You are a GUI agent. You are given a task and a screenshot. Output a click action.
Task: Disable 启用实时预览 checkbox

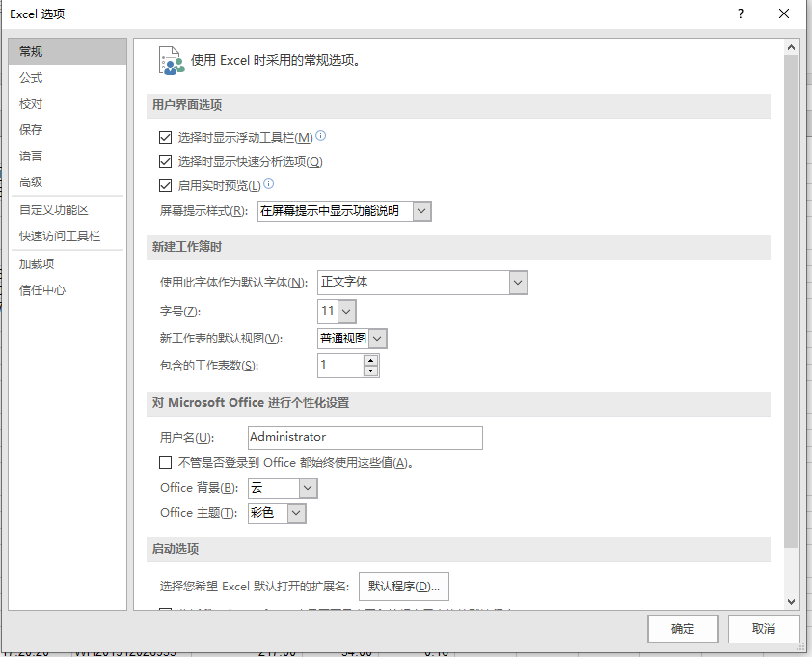coord(165,185)
